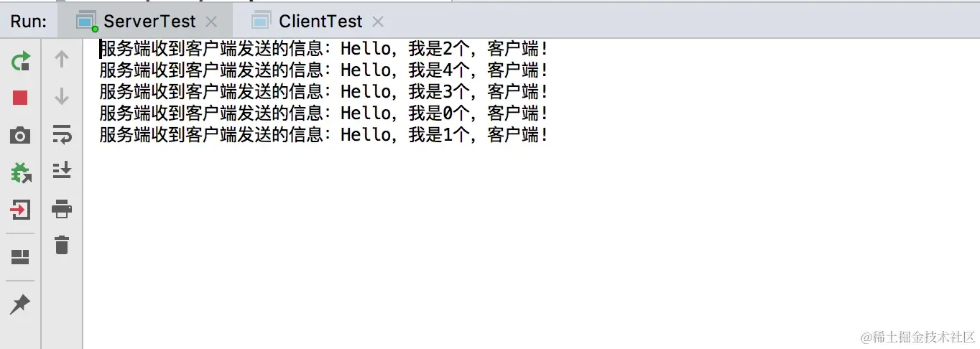The image size is (980, 349).
Task: Close the ClientTest tab
Action: (x=378, y=22)
